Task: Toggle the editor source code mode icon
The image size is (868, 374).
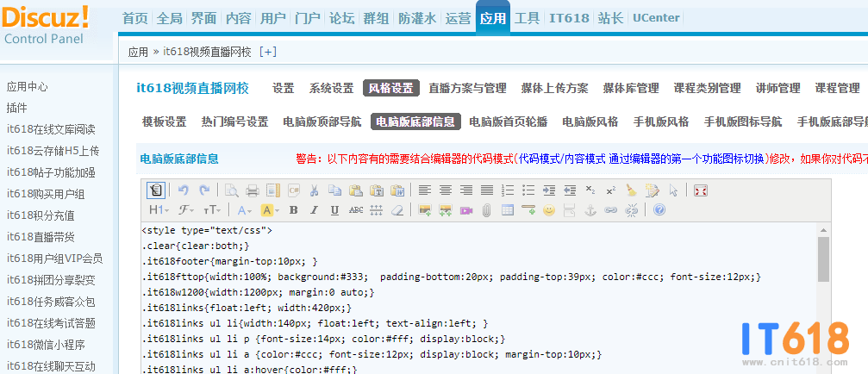Action: tap(156, 190)
